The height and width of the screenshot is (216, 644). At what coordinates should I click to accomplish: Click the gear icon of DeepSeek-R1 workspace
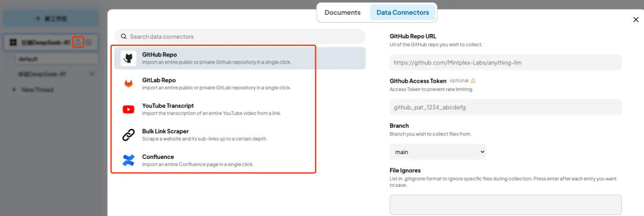point(89,42)
